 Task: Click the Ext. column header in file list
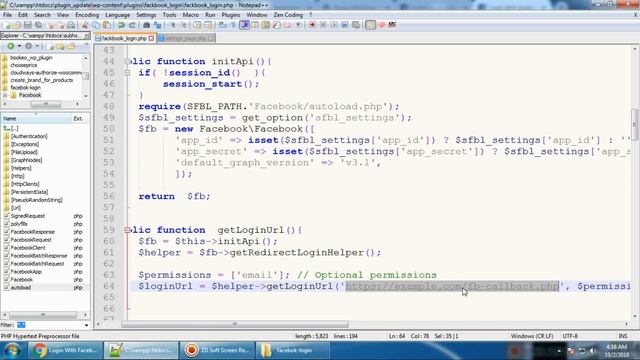[79, 118]
